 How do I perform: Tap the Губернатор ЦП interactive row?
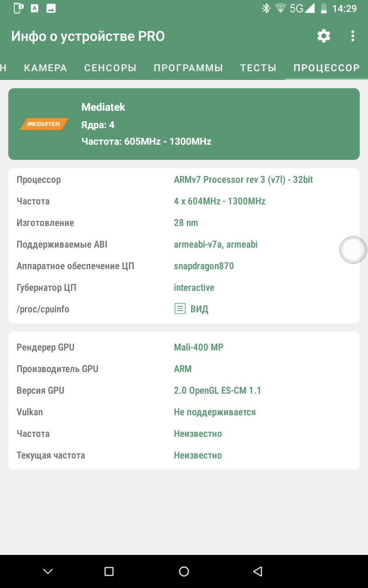click(x=184, y=288)
